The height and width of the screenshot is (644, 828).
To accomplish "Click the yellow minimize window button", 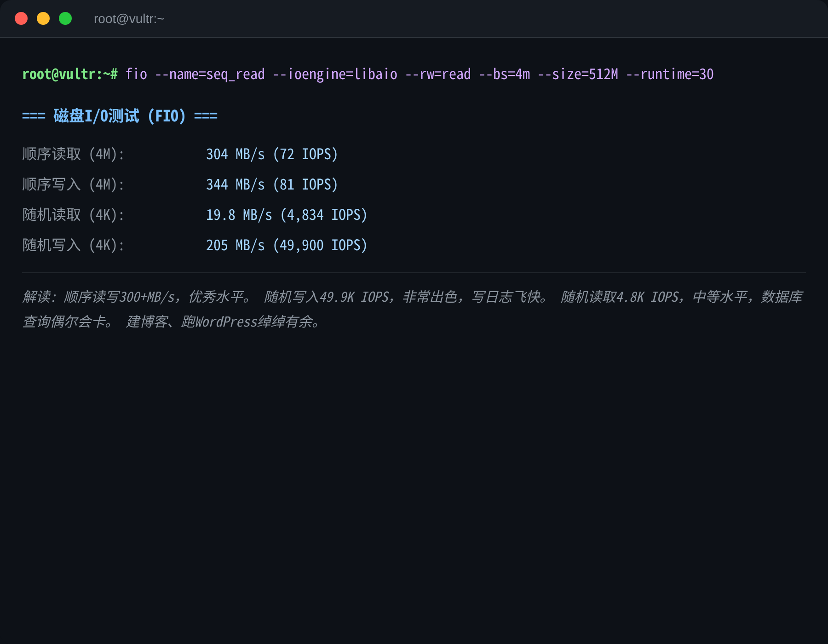I will click(x=43, y=18).
